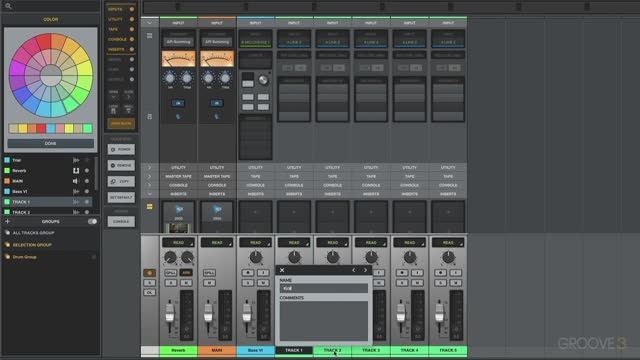
Task: Solo TRACK 5 channel
Action: pyautogui.click(x=440, y=282)
